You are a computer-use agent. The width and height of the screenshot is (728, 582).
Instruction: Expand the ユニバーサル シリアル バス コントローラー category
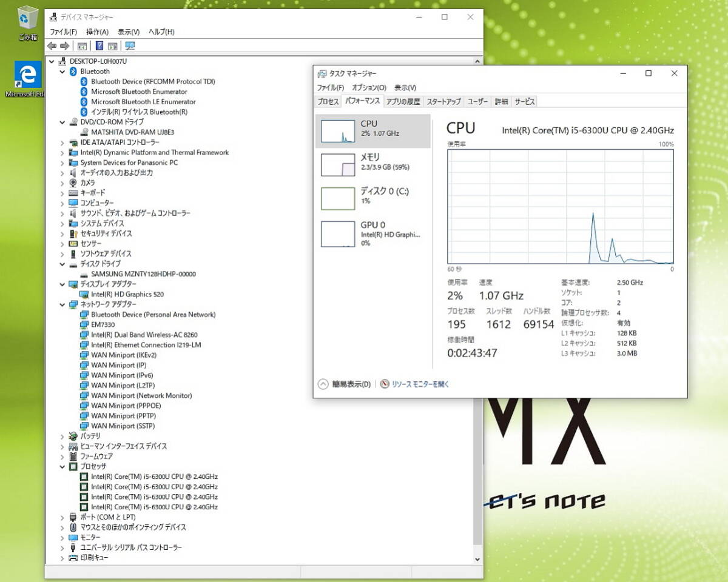[62, 547]
